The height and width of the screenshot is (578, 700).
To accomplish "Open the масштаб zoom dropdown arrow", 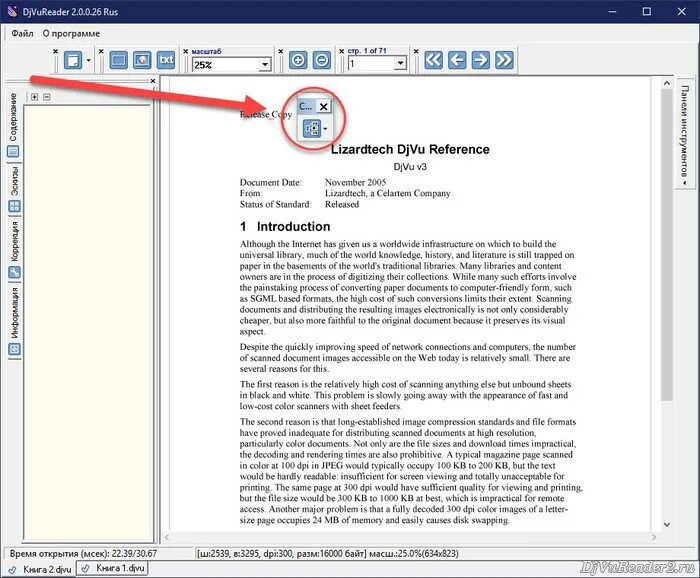I will (x=265, y=65).
